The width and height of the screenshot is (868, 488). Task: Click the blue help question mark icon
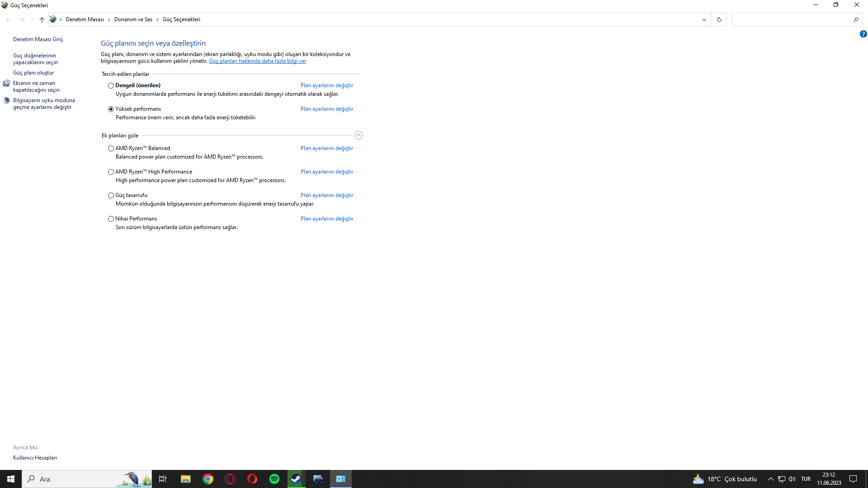click(x=863, y=34)
